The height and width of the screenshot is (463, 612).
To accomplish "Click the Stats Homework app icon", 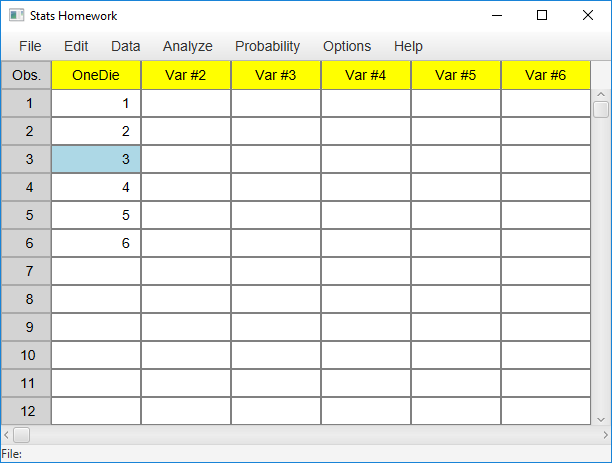I will tap(16, 16).
